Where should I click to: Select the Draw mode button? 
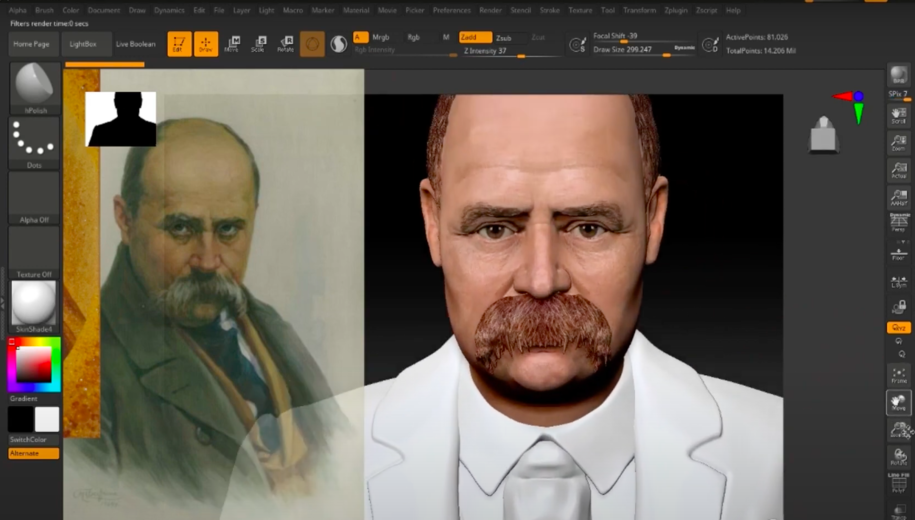(206, 44)
